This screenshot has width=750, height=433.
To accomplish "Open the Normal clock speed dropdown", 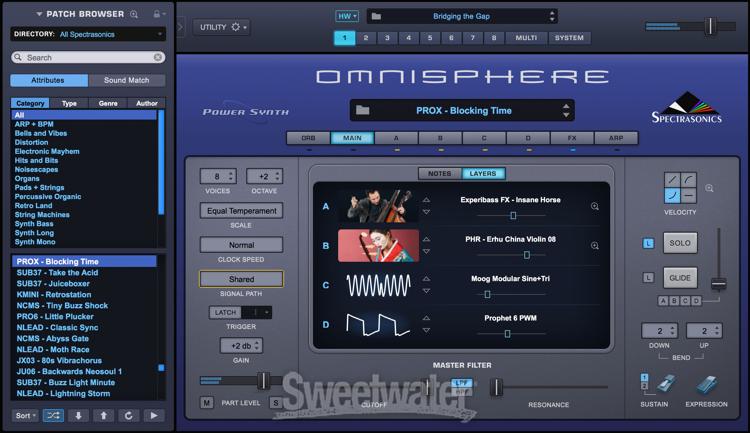I will [x=242, y=244].
